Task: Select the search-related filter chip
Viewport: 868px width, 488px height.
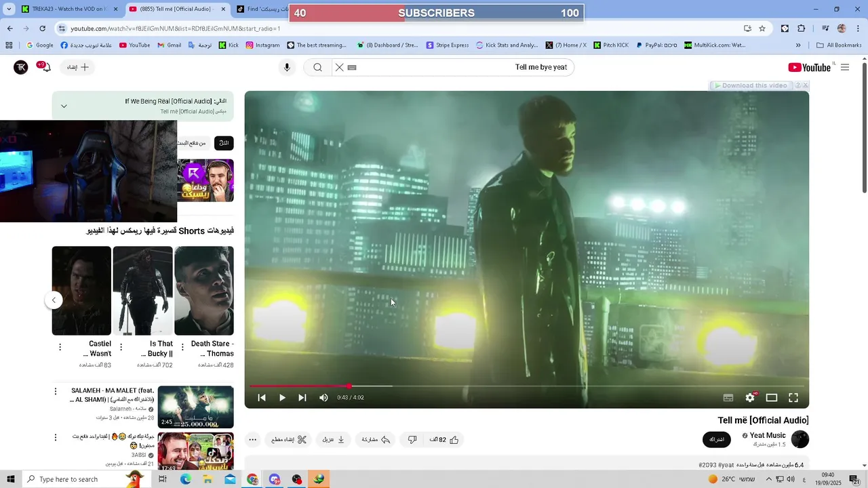Action: point(193,143)
